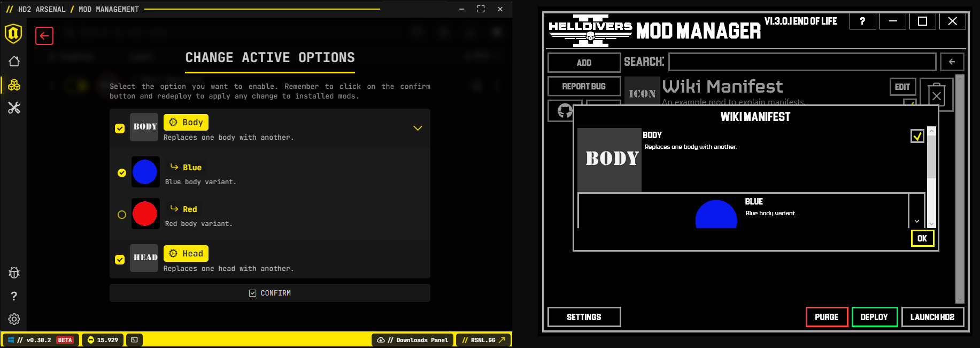The height and width of the screenshot is (348, 980).
Task: Select the Red body variant radio button
Action: point(122,214)
